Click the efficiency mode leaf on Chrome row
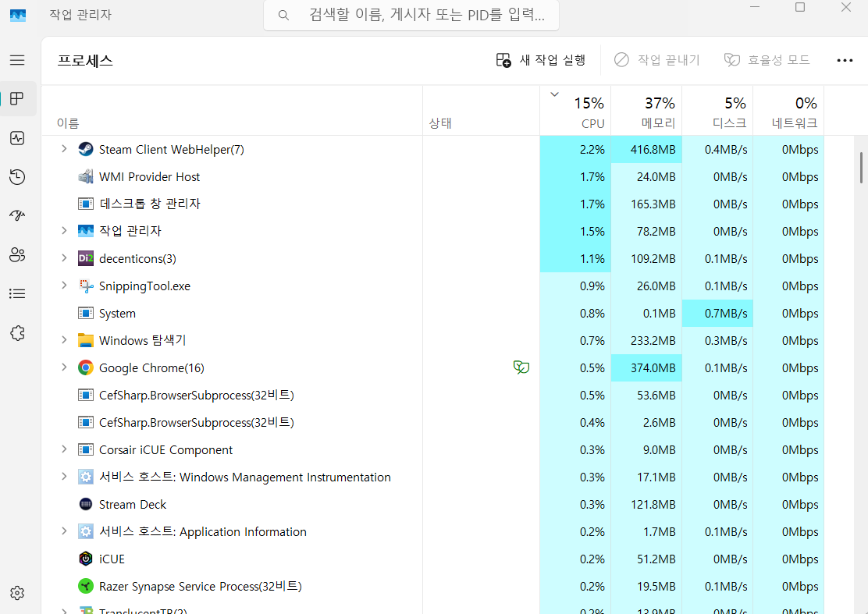Screen dimensions: 868x614 [x=521, y=367]
